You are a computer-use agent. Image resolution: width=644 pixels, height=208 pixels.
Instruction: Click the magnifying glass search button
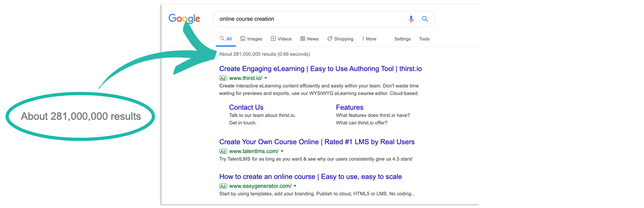(425, 19)
